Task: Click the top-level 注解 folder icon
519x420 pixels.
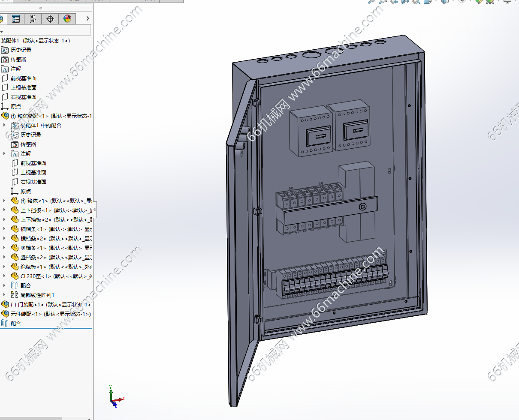Action: (5, 69)
